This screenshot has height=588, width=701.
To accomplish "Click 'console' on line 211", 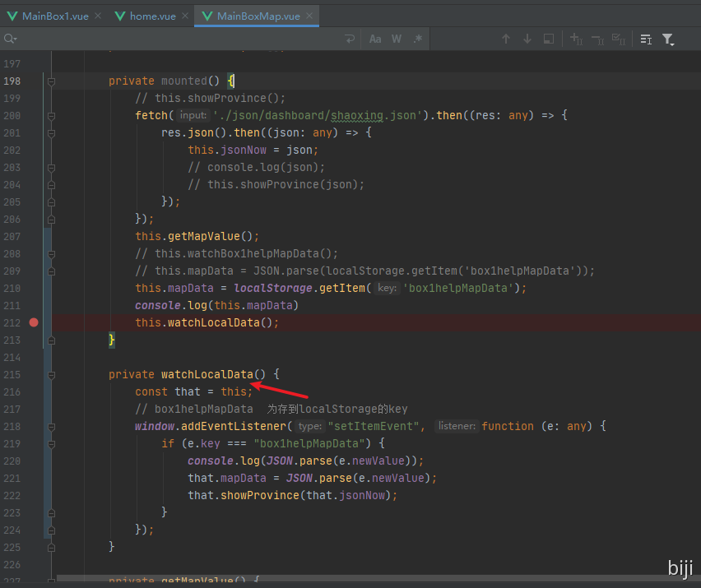I will click(158, 306).
